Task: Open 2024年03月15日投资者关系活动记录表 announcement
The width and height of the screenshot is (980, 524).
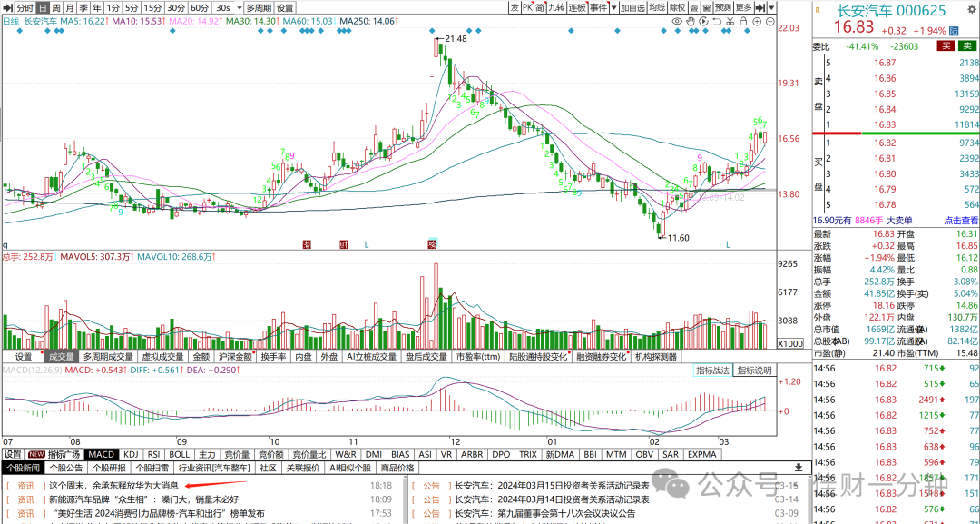Action: 552,485
